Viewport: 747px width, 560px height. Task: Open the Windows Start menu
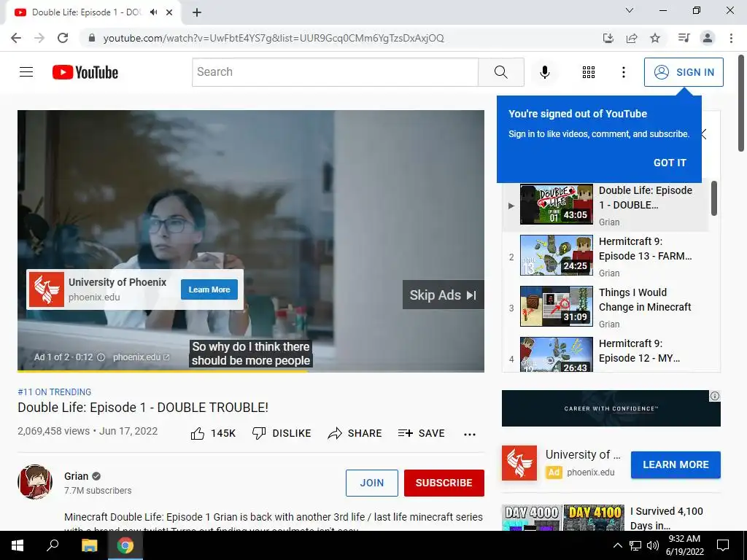click(18, 545)
